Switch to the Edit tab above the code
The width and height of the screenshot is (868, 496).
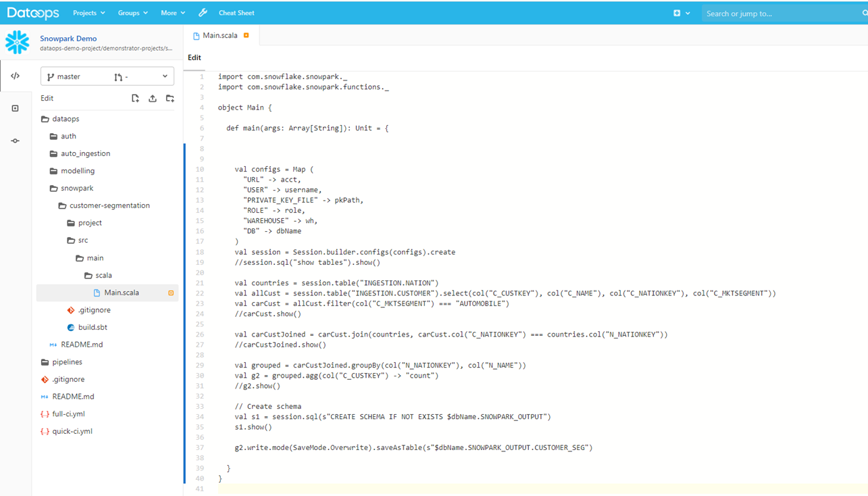(x=194, y=57)
